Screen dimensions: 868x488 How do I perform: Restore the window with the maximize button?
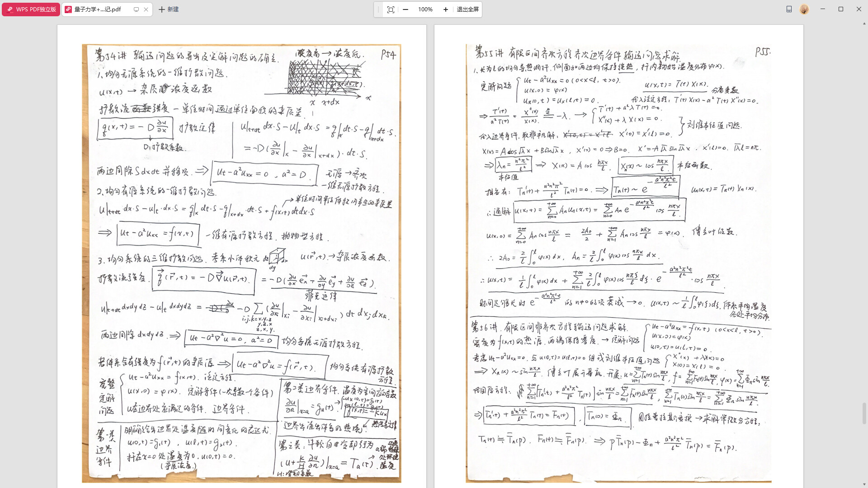tap(841, 9)
